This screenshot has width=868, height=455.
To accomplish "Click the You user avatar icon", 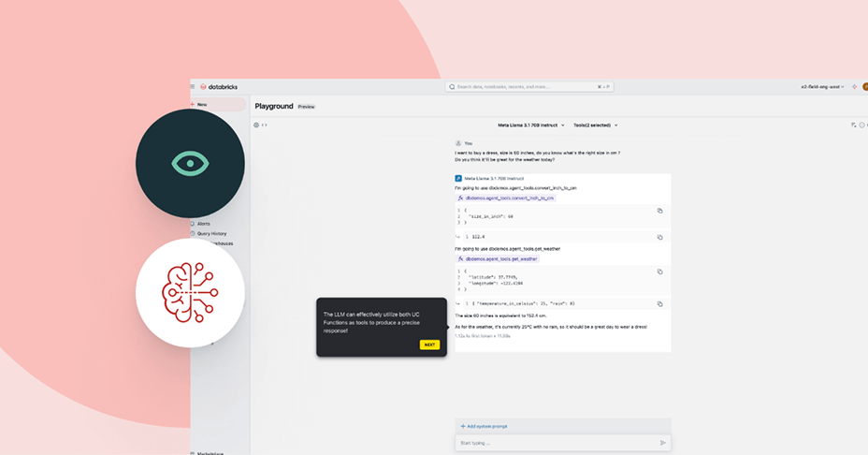I will (458, 143).
